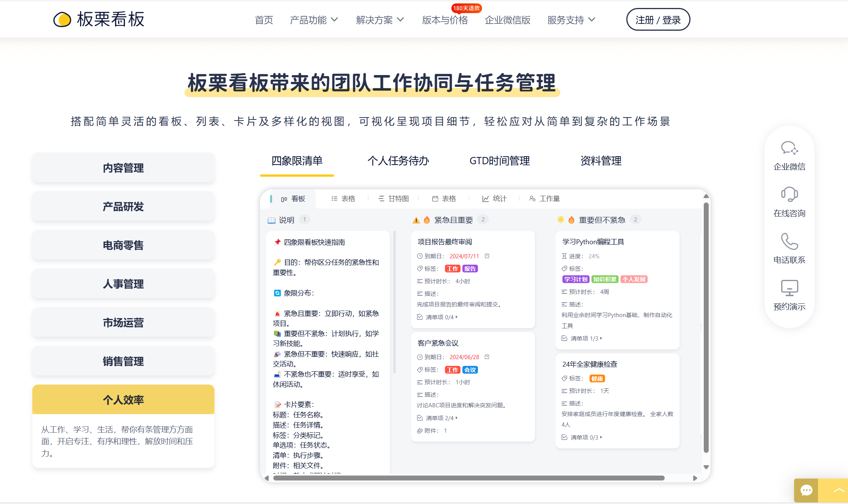Click the paperclip 附件 icon in 客户紧急会议

(x=419, y=431)
